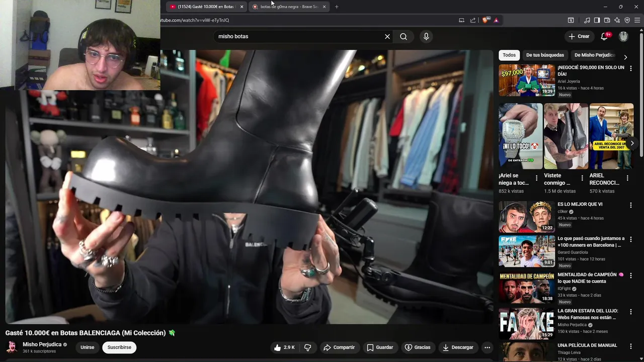
Task: Open the Brave tab search icon
Action: [x=571, y=20]
